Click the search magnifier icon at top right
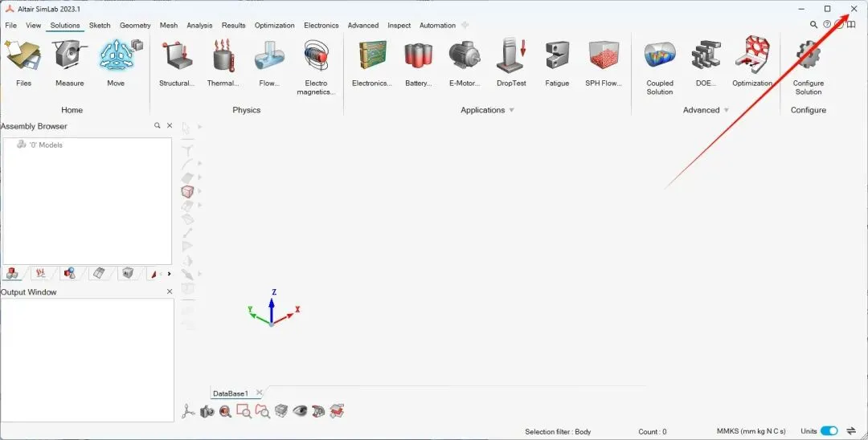Viewport: 868px width, 440px height. click(x=813, y=25)
